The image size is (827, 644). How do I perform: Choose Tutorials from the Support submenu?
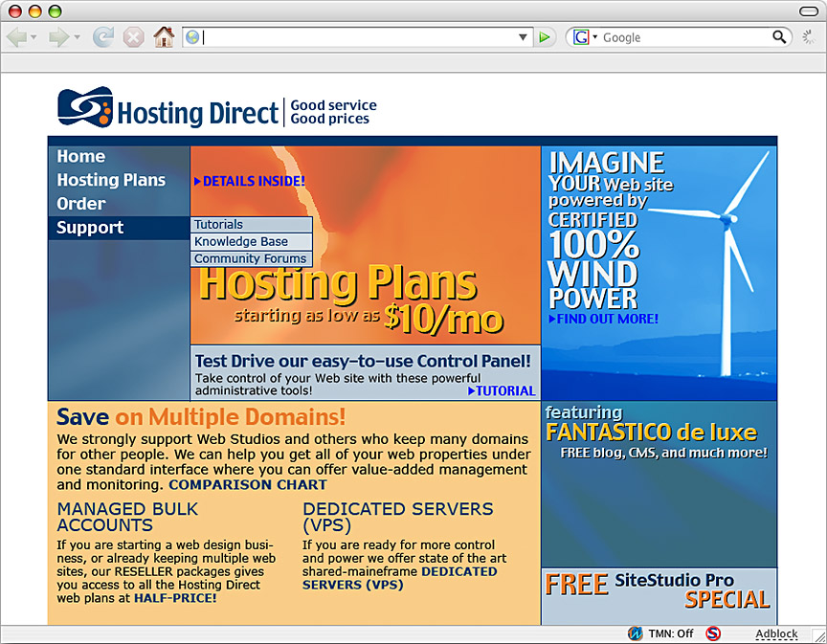click(x=251, y=225)
